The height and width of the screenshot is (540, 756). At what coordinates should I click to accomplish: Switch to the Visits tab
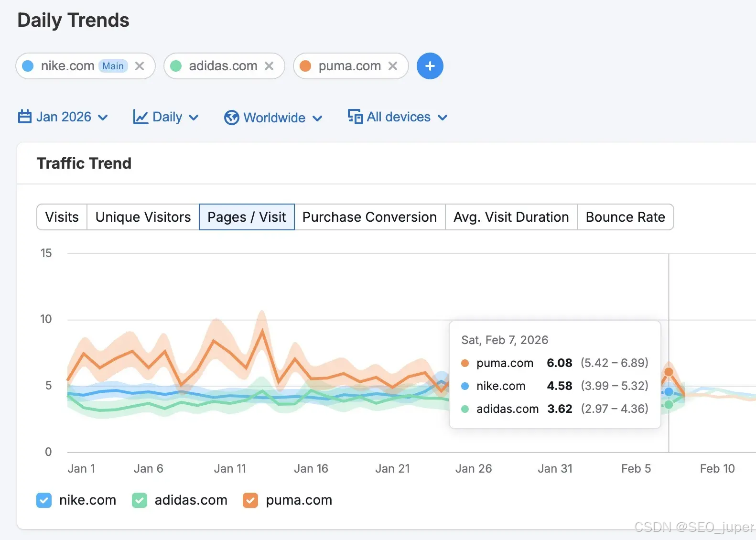(x=62, y=217)
